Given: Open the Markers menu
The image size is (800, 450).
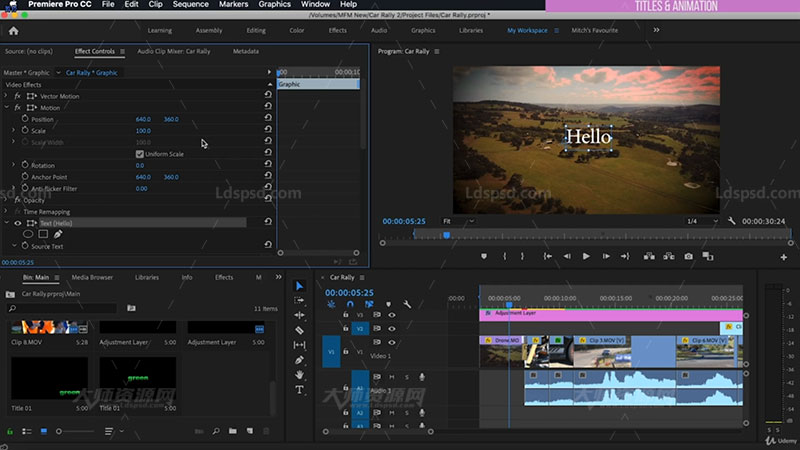Looking at the screenshot, I should click(233, 4).
